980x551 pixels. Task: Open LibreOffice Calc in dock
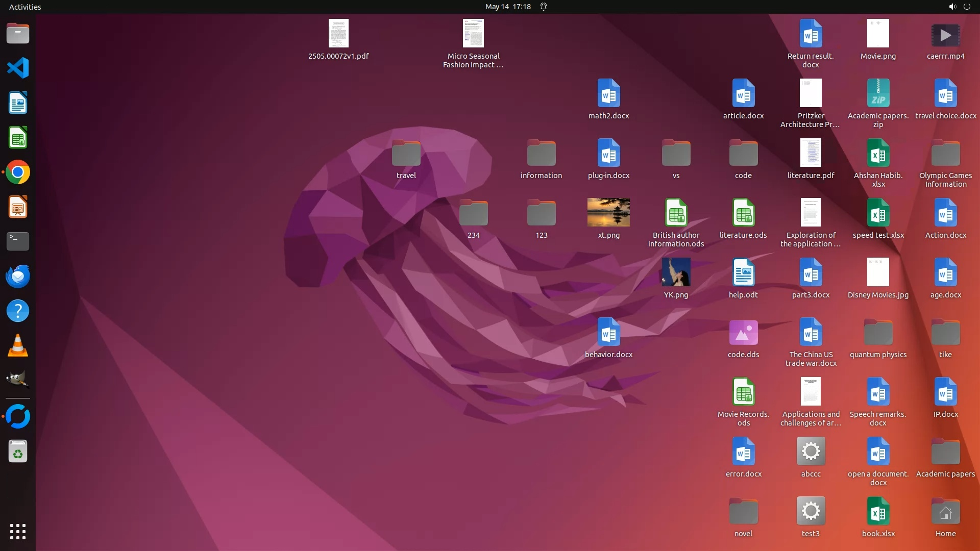point(18,138)
